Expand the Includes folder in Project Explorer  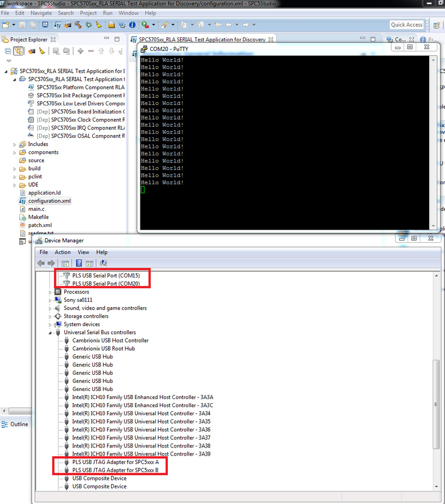[x=15, y=145]
